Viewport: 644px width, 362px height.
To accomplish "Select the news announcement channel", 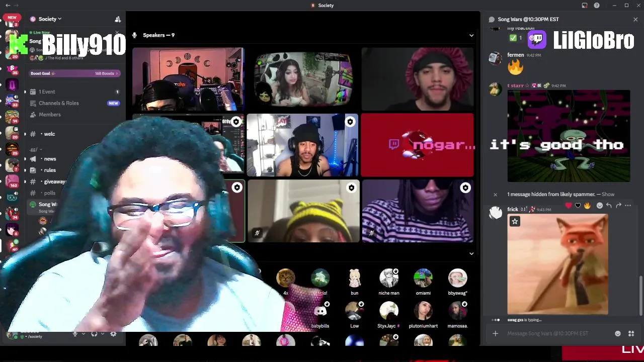I will (x=50, y=159).
